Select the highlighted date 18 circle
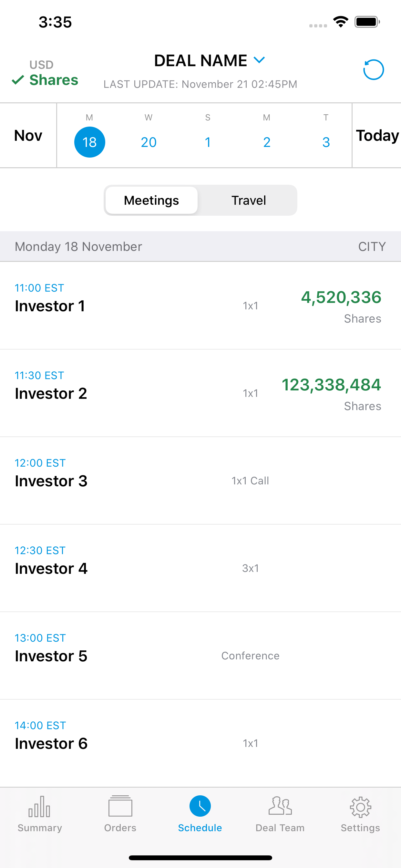 (x=90, y=142)
